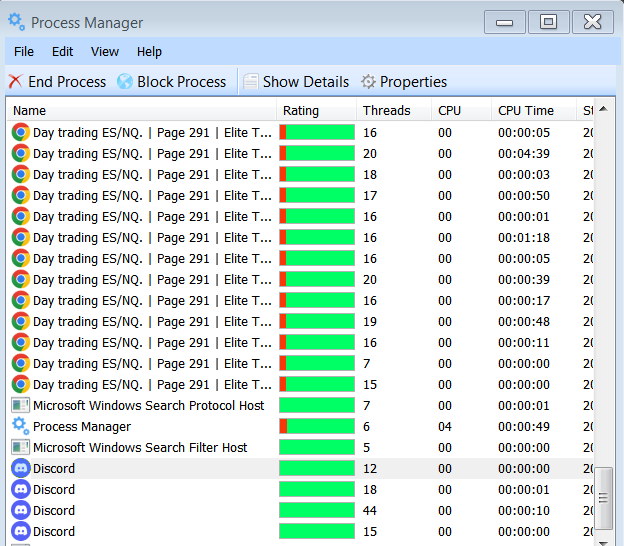Screen dimensions: 624x546
Task: Select the Microsoft Windows Search Protocol Host name
Action: pyautogui.click(x=148, y=406)
